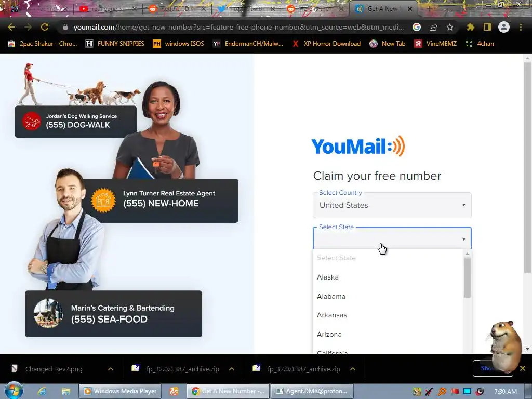View site information via the padlock icon
Viewport: 532px width, 399px height.
click(65, 27)
